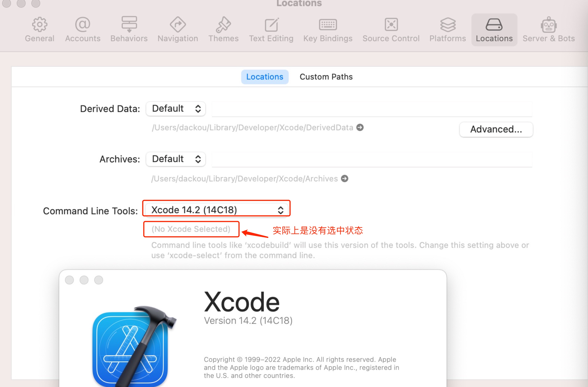Reveal DerivedData folder via arrow icon
This screenshot has height=387, width=588.
(x=360, y=127)
